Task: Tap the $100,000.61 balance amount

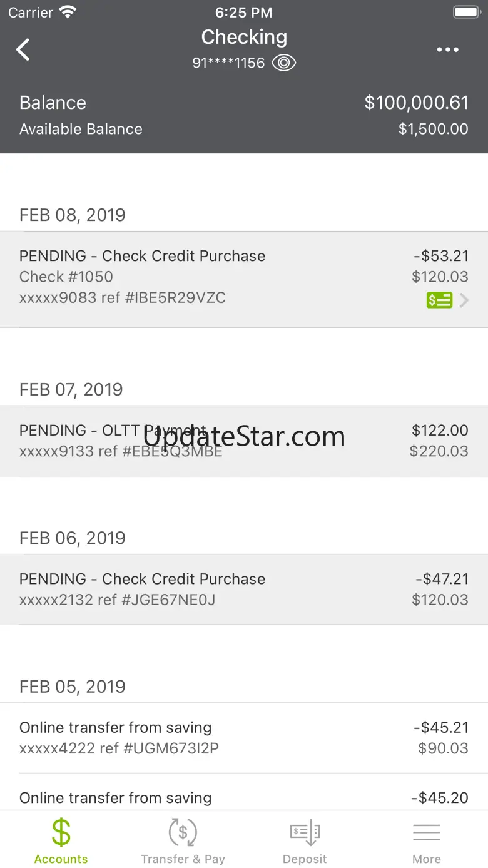Action: [416, 103]
